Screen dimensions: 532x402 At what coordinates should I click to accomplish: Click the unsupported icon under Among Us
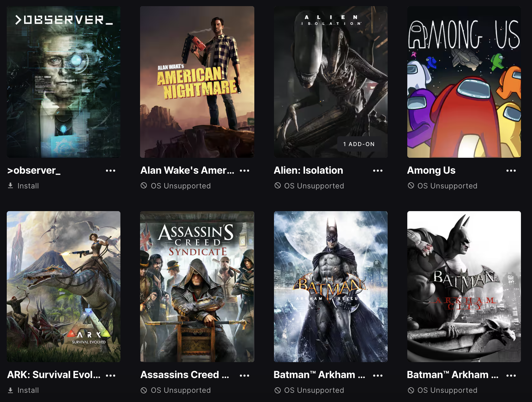click(x=411, y=185)
